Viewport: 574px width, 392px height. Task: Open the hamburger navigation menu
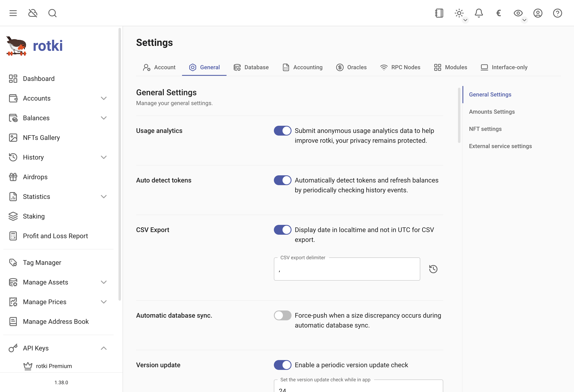point(13,13)
